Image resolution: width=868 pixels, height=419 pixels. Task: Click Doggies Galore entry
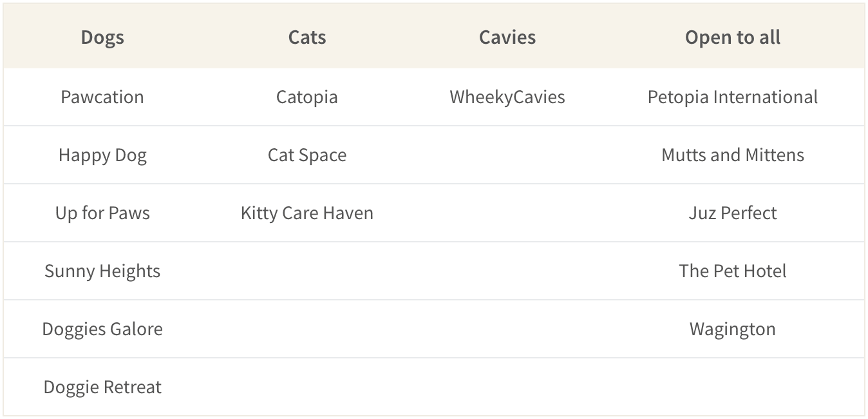tap(102, 329)
